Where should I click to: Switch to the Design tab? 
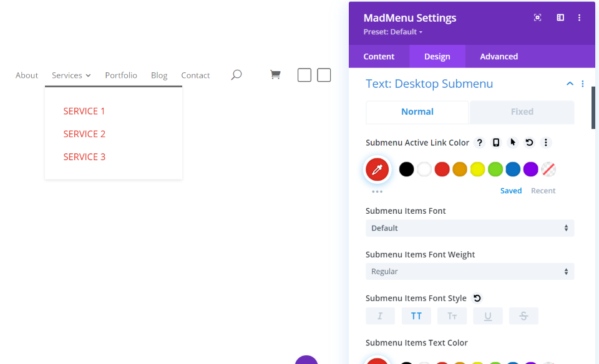coord(437,57)
